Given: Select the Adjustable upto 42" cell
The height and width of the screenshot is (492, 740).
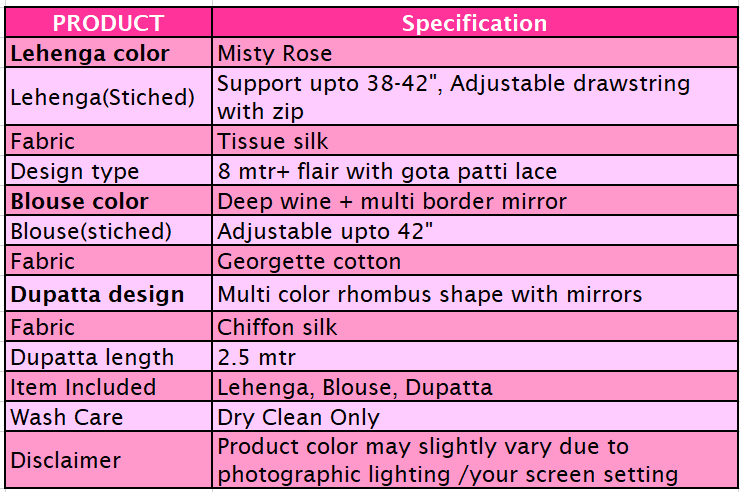Looking at the screenshot, I should coord(475,230).
